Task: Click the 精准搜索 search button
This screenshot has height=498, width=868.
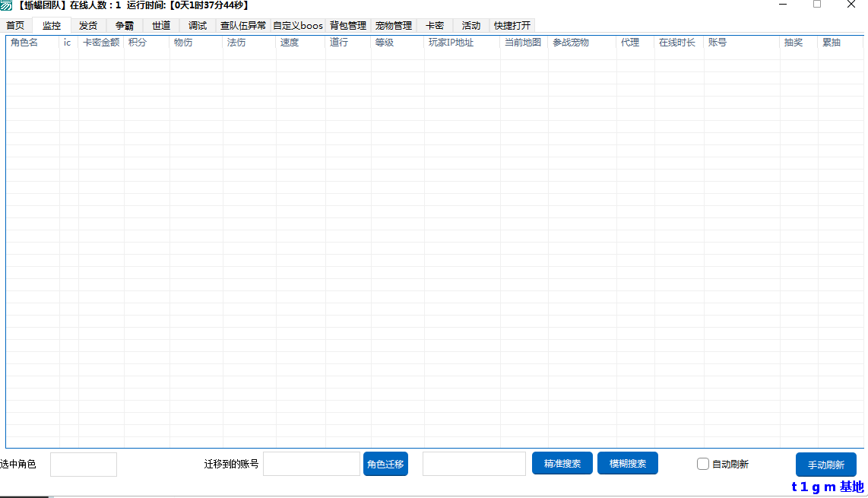Action: coord(562,462)
